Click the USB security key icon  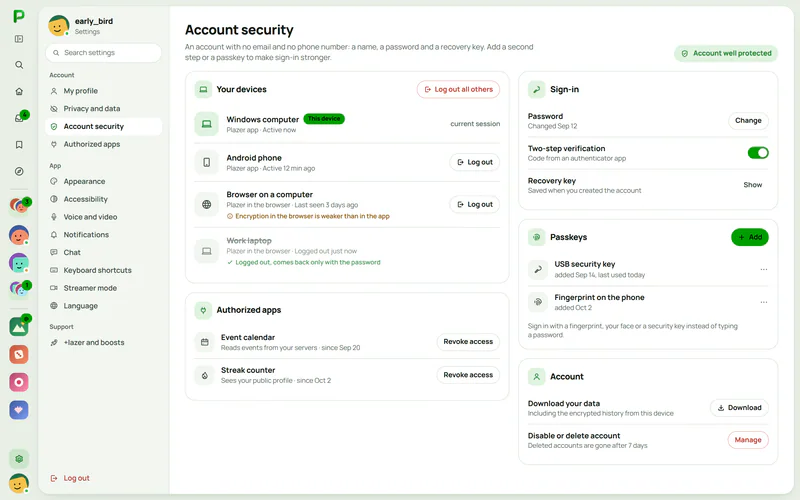[x=538, y=269]
